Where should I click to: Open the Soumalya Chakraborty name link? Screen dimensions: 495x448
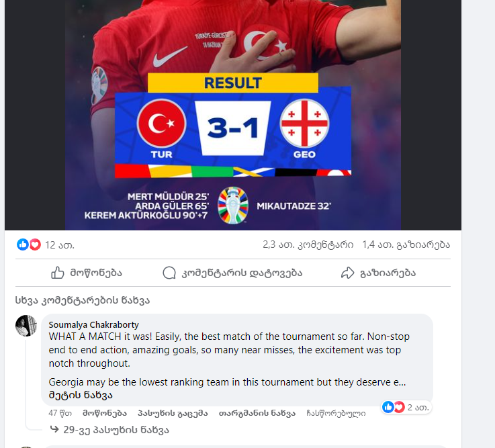click(94, 324)
